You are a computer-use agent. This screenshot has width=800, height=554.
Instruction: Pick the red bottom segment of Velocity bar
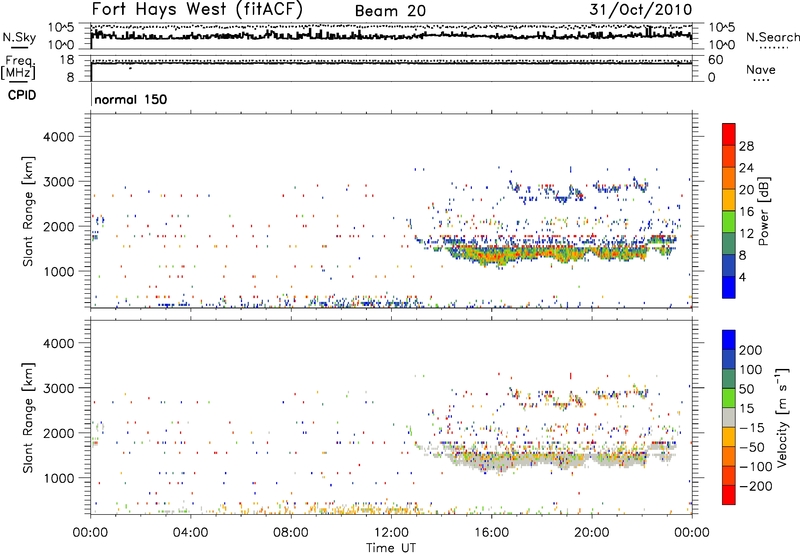pyautogui.click(x=729, y=495)
